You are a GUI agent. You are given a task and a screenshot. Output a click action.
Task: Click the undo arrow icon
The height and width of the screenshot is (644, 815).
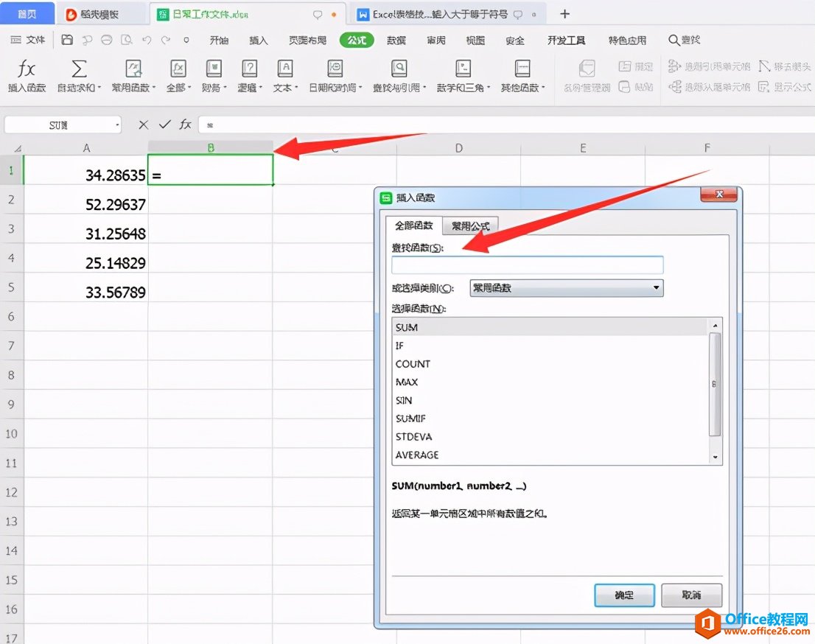point(147,40)
